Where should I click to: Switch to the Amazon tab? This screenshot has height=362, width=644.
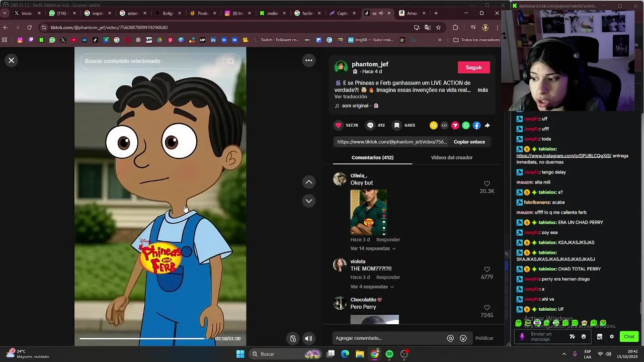pos(412,13)
